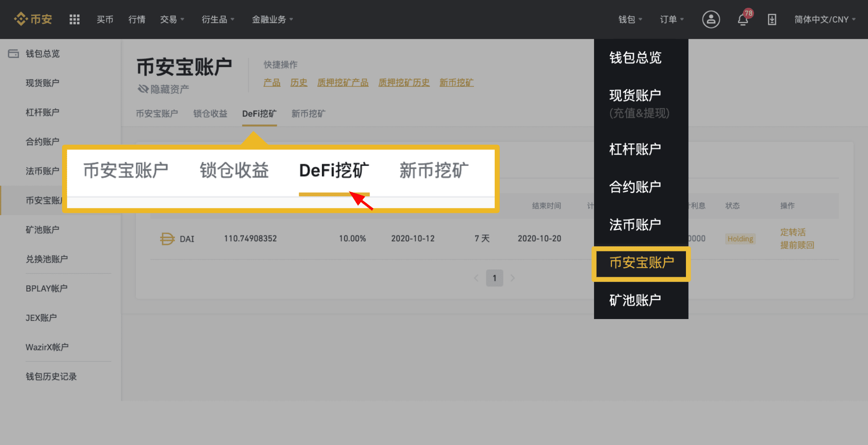Click the download app icon
The image size is (868, 445).
pos(772,19)
